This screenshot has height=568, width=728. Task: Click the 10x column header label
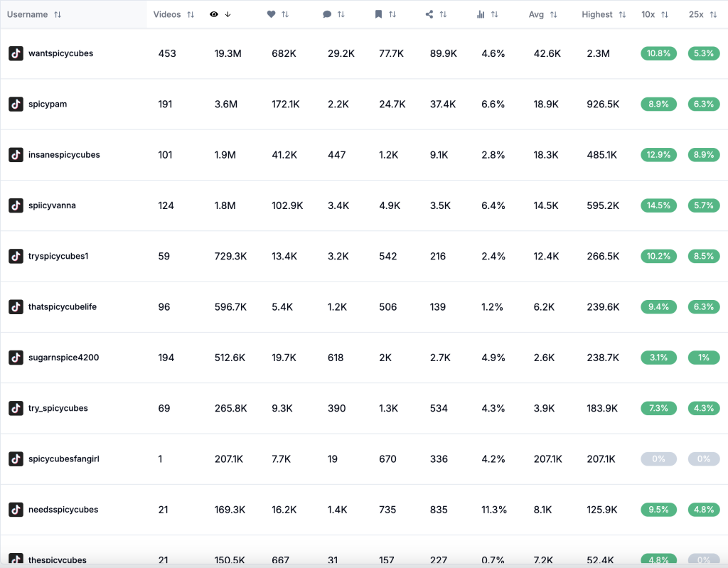648,14
